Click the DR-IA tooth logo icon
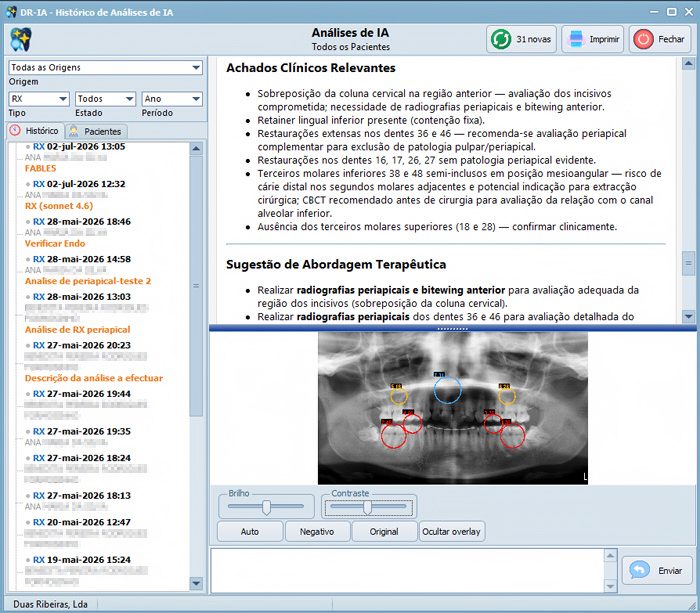This screenshot has height=613, width=700. tap(21, 39)
